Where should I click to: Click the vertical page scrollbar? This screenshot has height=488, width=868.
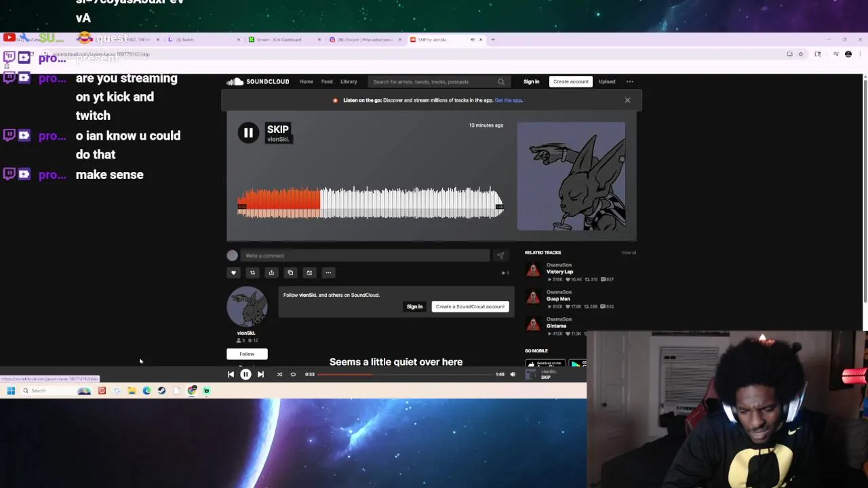click(865, 190)
